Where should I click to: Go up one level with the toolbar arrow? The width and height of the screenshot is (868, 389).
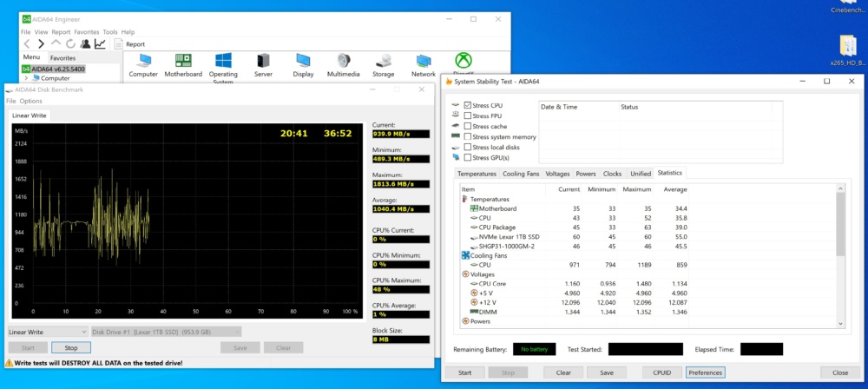[56, 43]
